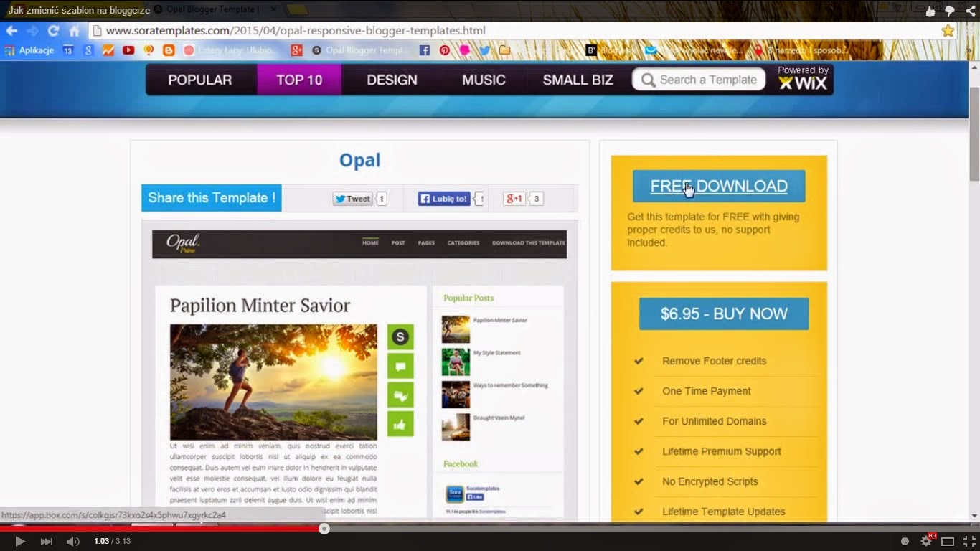
Task: Click the video progress bar scrubber
Action: pos(324,529)
